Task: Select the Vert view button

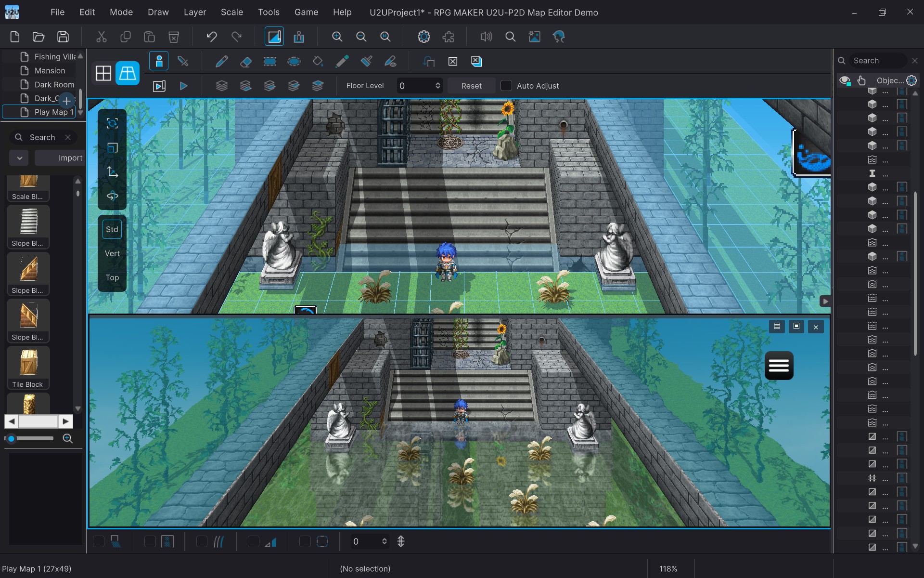Action: click(112, 253)
